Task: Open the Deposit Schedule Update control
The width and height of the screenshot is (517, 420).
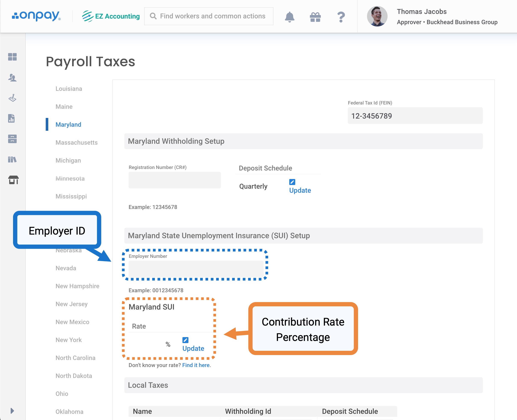Action: point(300,190)
